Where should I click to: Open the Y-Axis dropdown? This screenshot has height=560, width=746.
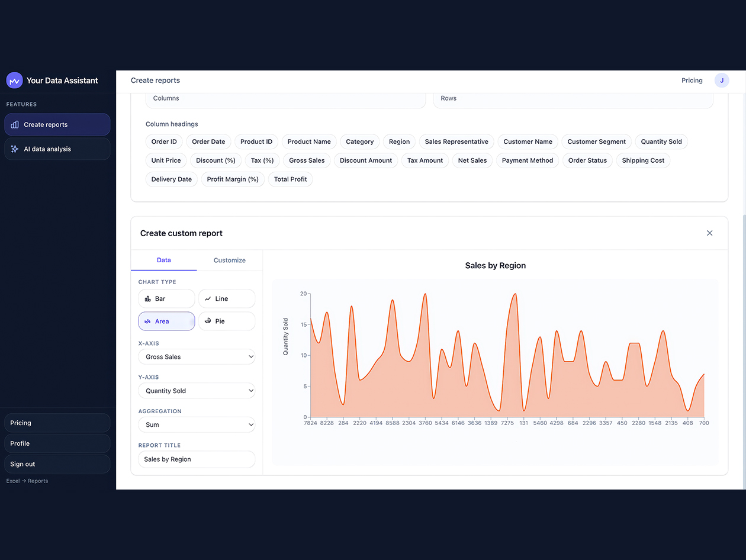point(197,391)
